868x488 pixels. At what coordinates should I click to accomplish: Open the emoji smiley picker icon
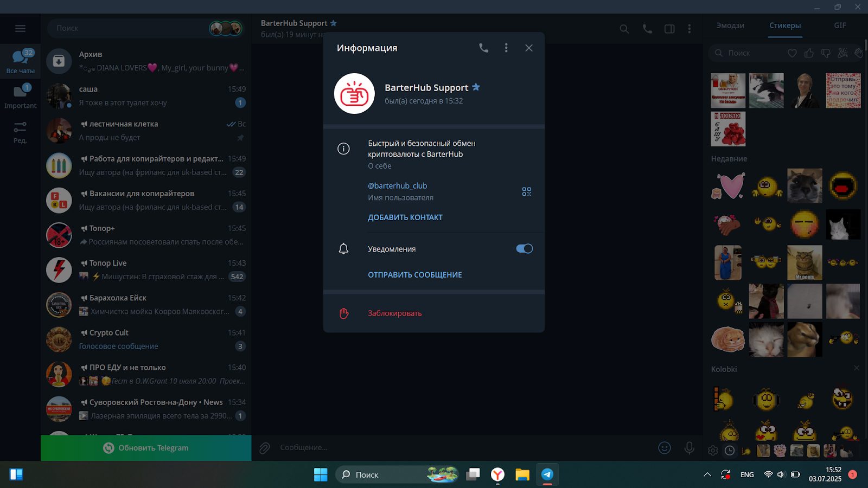click(x=665, y=448)
